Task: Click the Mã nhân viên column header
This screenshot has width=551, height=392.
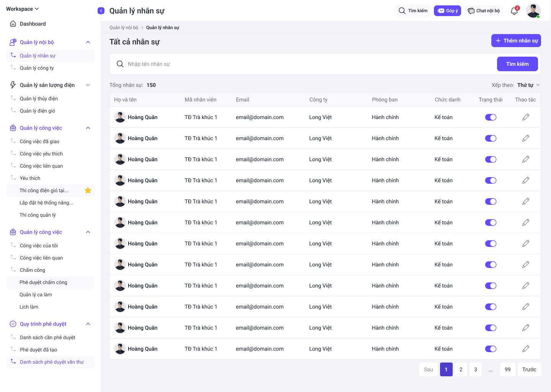Action: 201,100
